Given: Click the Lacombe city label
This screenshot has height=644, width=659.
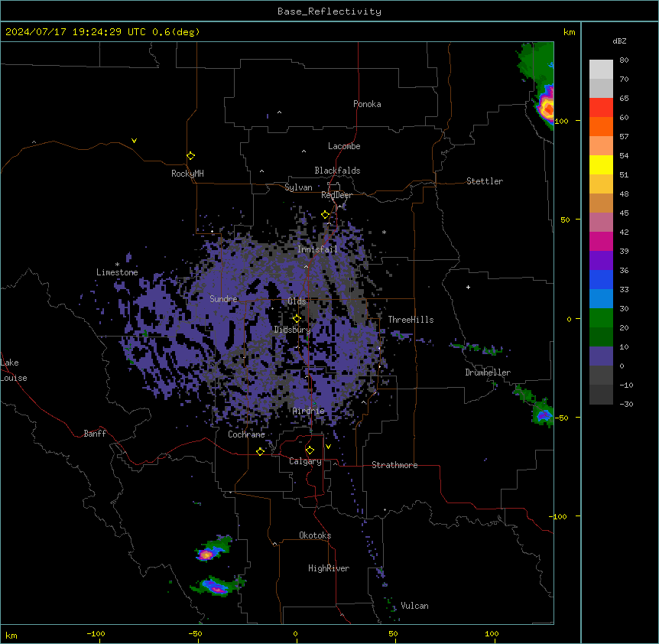Looking at the screenshot, I should coord(344,146).
